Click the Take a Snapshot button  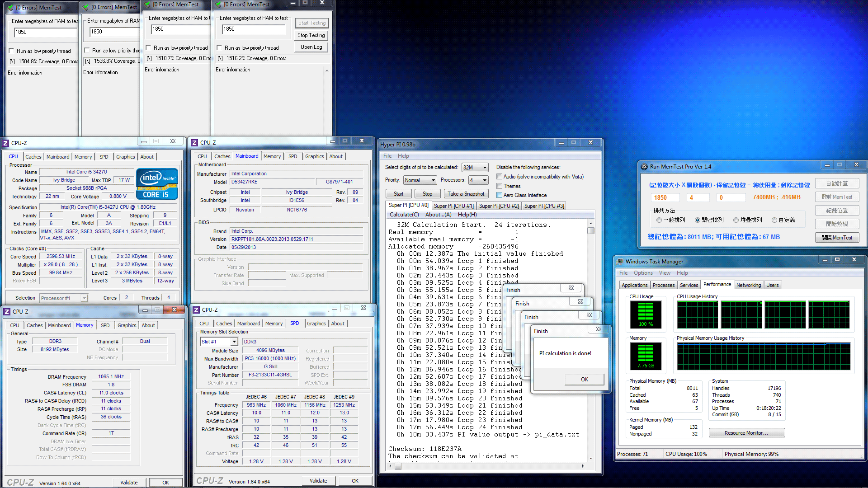click(466, 194)
